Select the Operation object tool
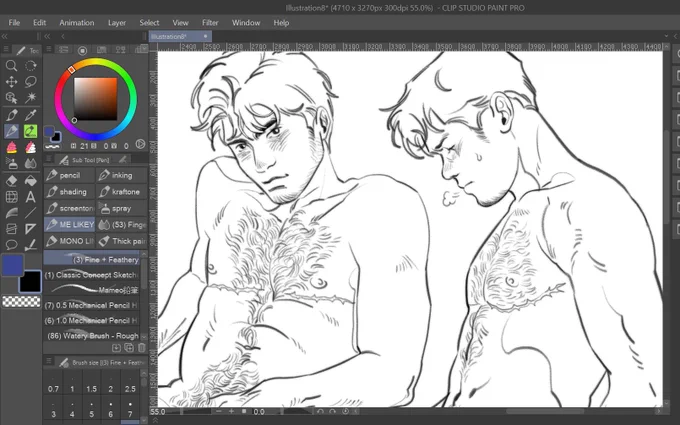This screenshot has height=425, width=680. tap(11, 98)
